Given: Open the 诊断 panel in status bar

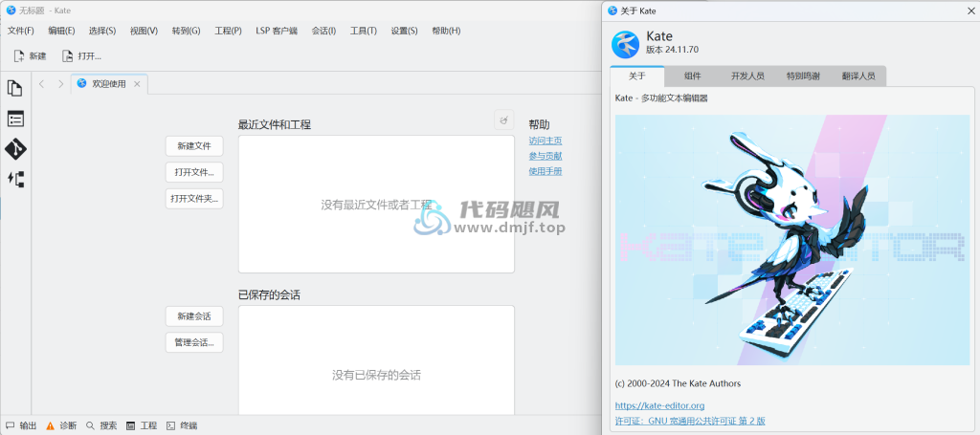Looking at the screenshot, I should tap(61, 425).
